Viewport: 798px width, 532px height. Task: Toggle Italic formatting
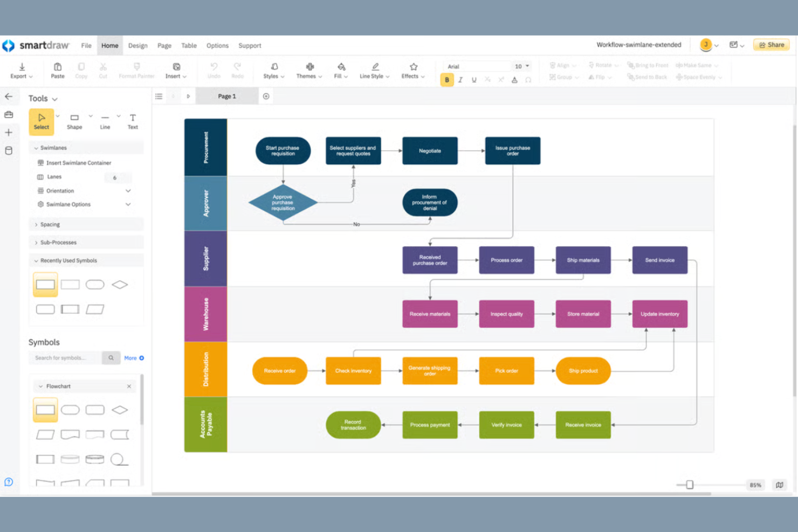click(x=460, y=80)
